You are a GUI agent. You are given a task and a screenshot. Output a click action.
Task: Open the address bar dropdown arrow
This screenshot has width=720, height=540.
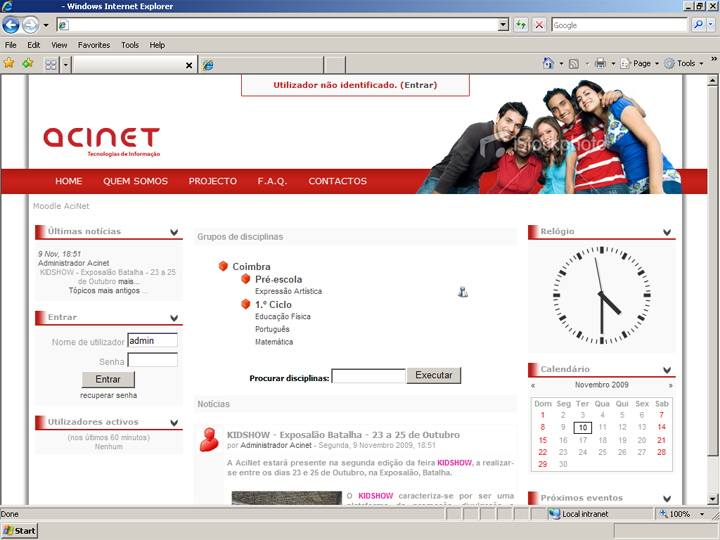[x=504, y=25]
